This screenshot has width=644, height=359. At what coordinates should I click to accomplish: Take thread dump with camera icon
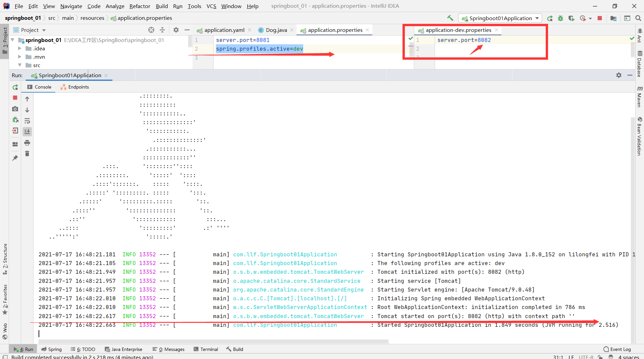[x=15, y=109]
